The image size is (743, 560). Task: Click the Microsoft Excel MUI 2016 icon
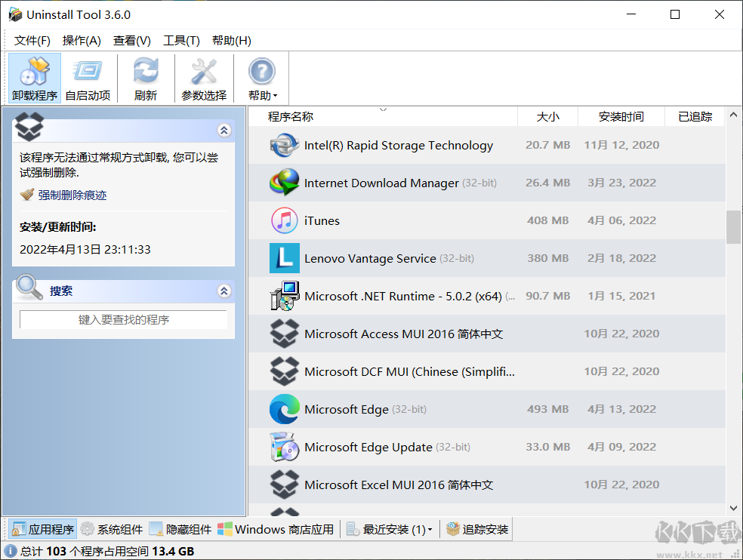coord(285,485)
